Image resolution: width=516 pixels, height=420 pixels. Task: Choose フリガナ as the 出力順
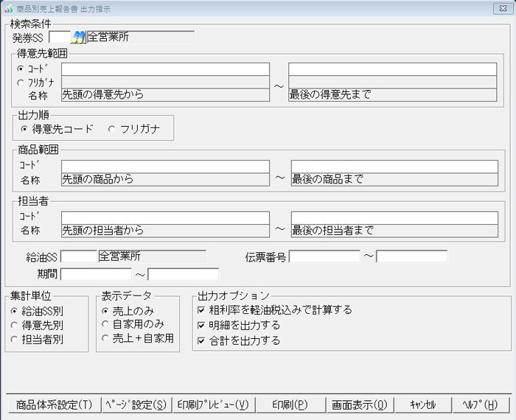(112, 129)
